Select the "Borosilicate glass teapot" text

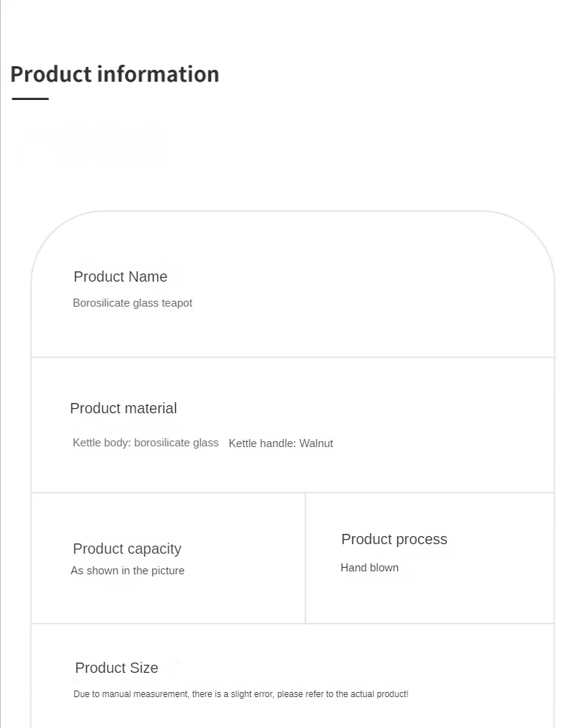click(132, 303)
